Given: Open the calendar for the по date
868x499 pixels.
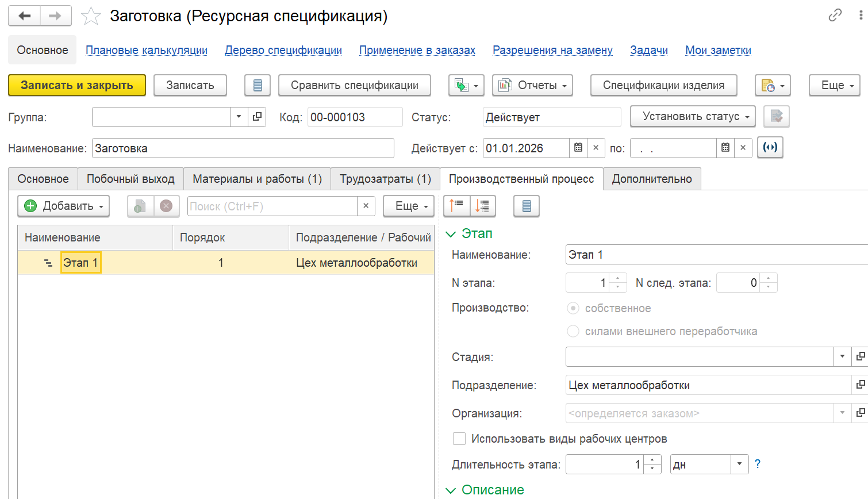Looking at the screenshot, I should tap(725, 148).
